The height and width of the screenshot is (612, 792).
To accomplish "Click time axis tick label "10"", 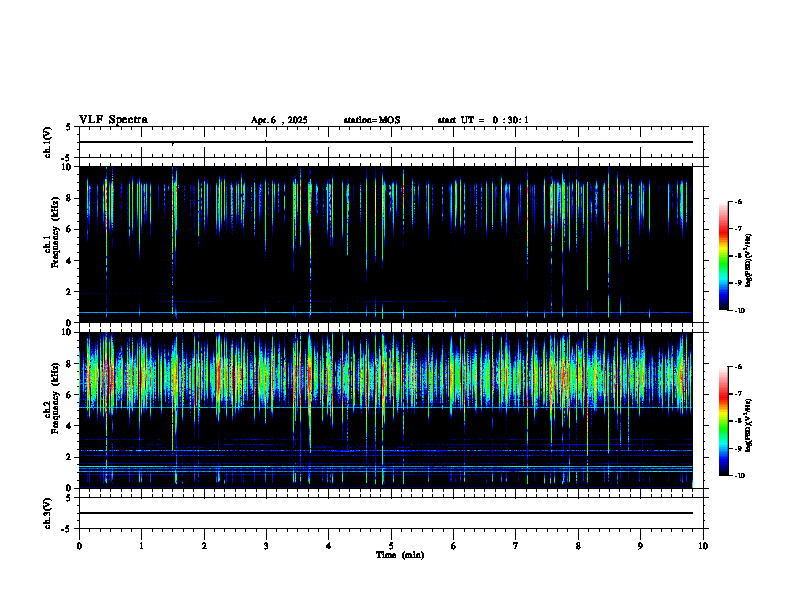I will point(703,546).
